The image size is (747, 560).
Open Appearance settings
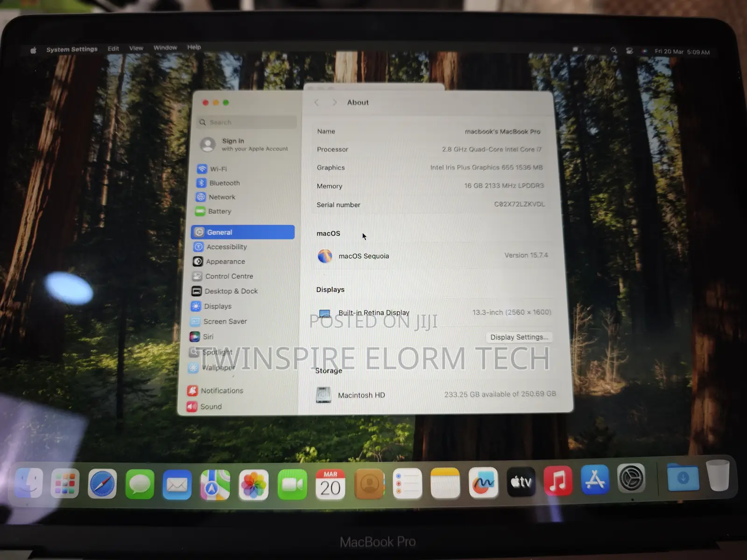218,262
